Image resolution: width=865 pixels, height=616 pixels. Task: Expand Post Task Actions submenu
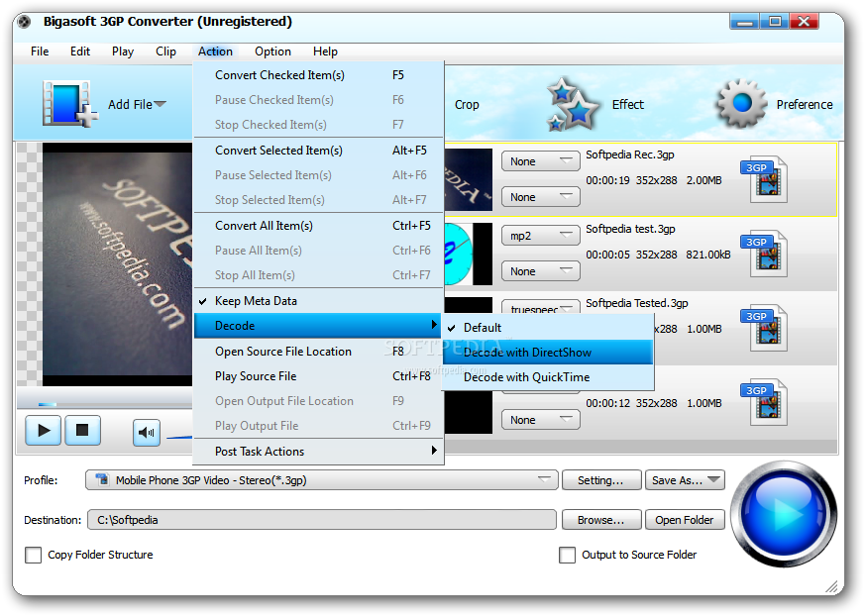pos(318,452)
